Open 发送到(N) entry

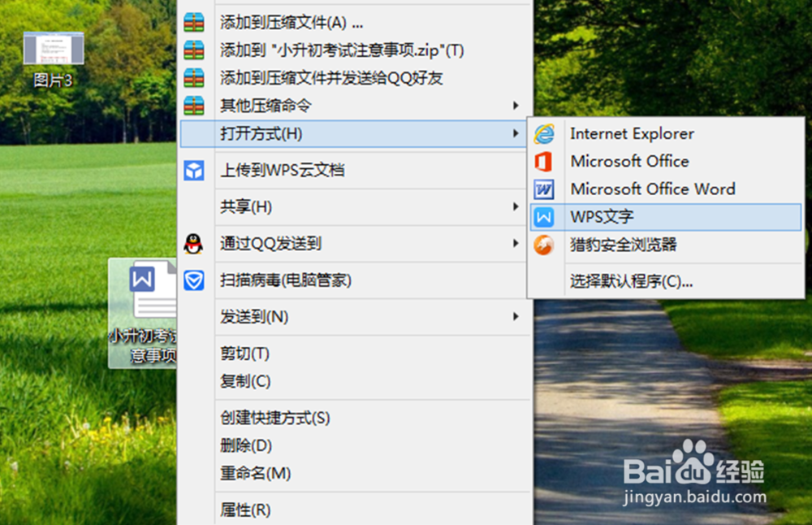356,317
